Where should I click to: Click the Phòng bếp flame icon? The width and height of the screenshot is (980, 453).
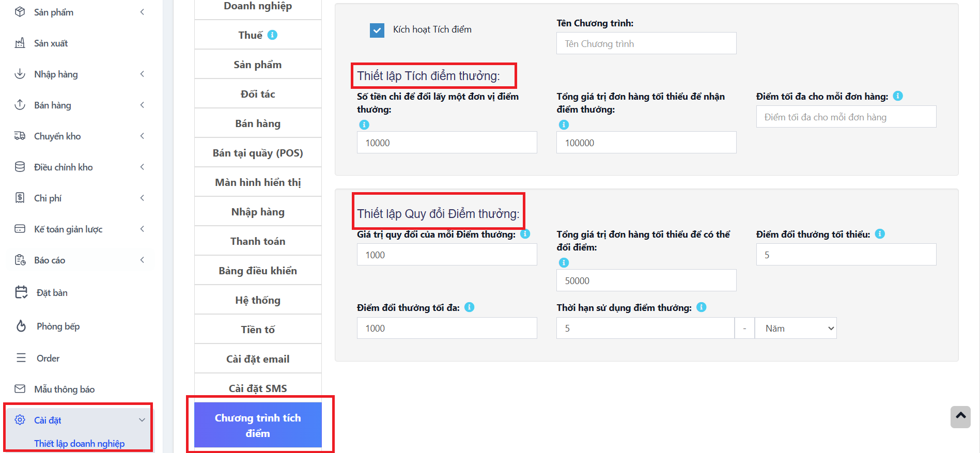[x=21, y=326]
